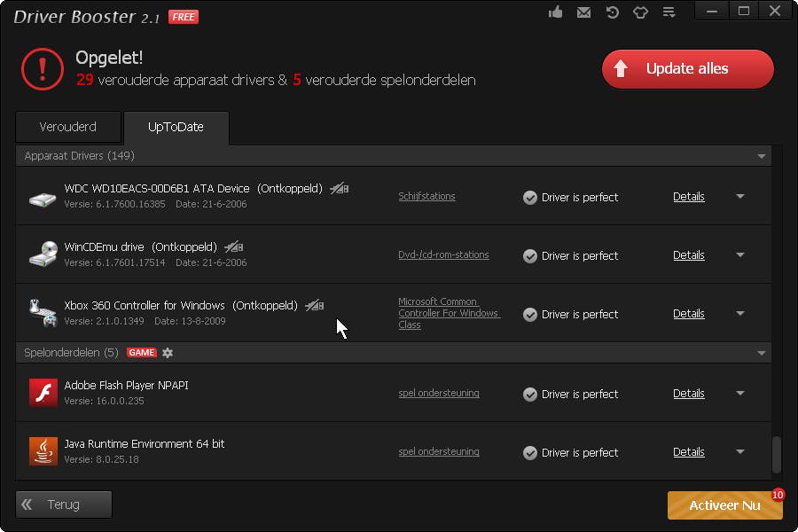The image size is (798, 532).
Task: Select the UpToDate tab
Action: (x=176, y=128)
